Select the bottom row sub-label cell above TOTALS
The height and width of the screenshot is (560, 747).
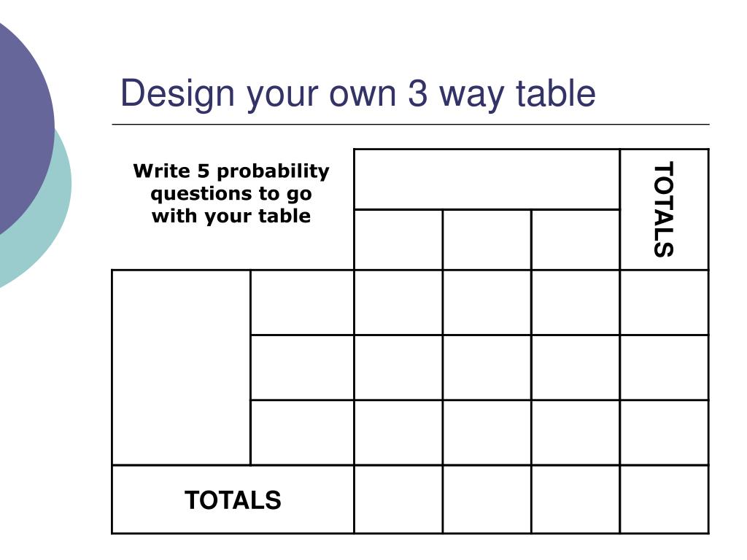pyautogui.click(x=302, y=432)
